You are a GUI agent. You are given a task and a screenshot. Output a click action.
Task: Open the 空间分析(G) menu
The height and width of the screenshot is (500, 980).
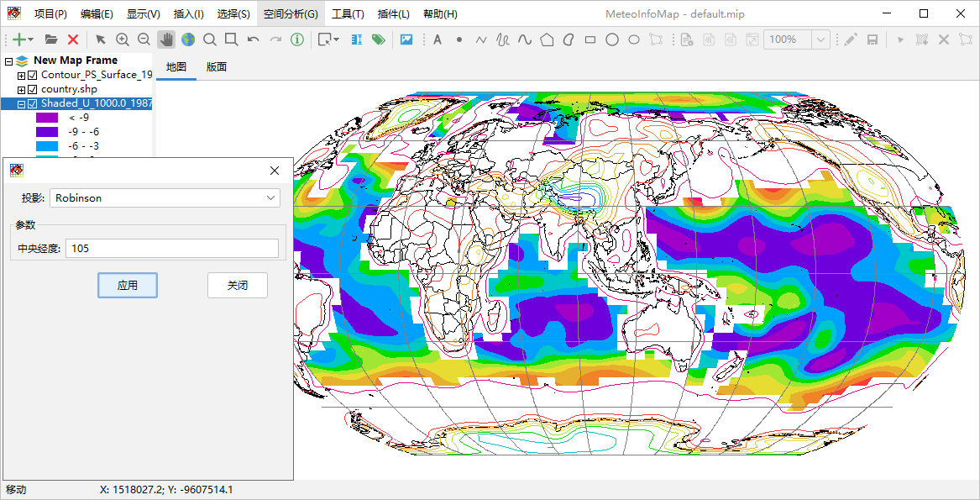290,14
